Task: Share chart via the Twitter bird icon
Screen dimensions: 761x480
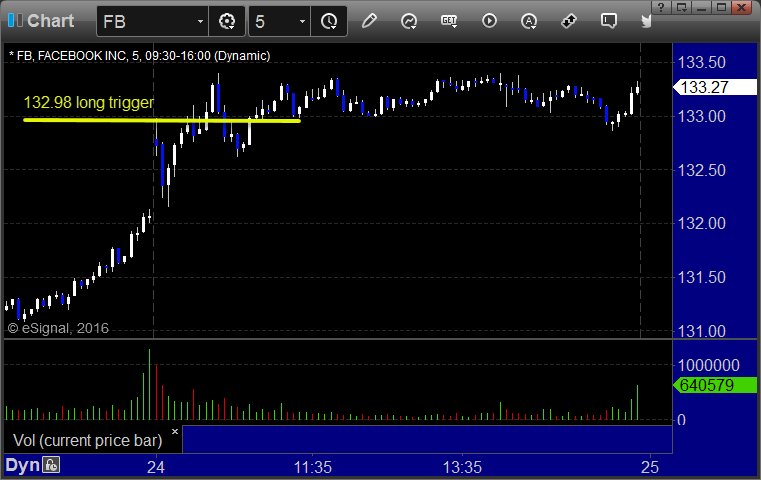Action: (646, 21)
